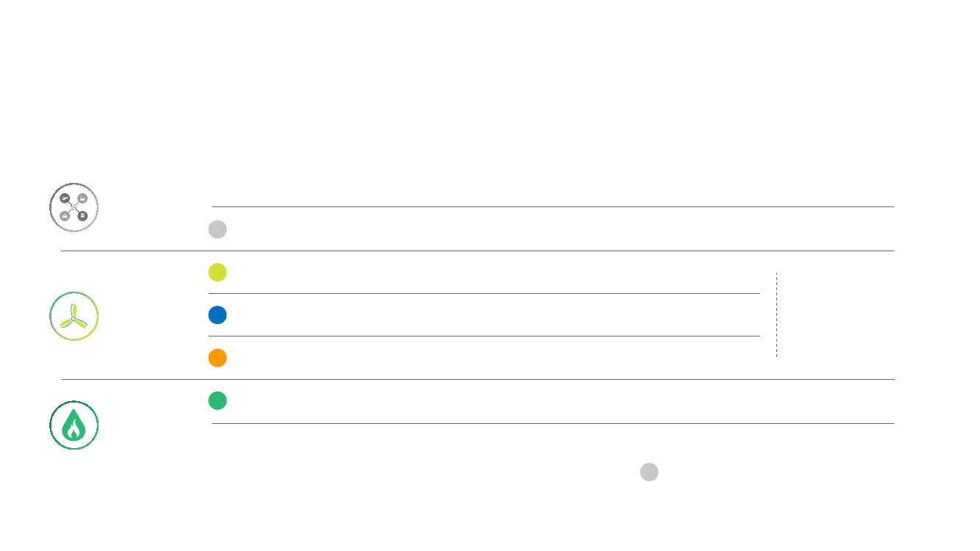Select the grey dot beside the transport icon
Screen dimensions: 980x551
(218, 229)
